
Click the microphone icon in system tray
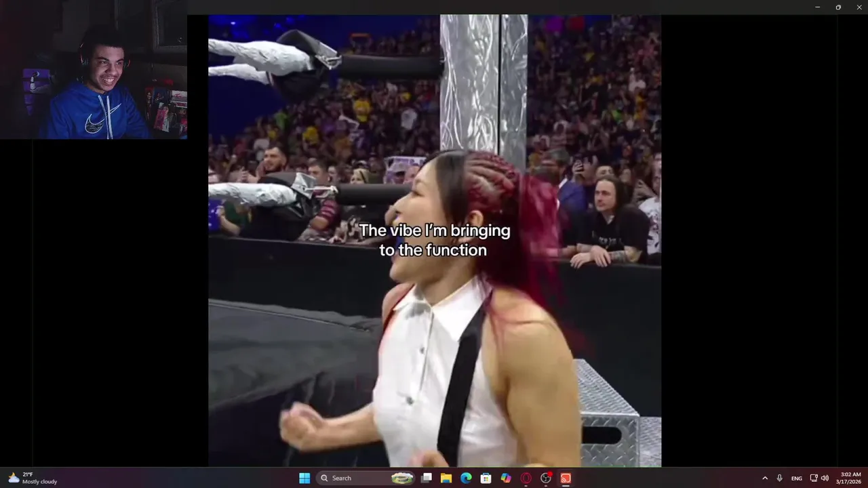pyautogui.click(x=780, y=478)
